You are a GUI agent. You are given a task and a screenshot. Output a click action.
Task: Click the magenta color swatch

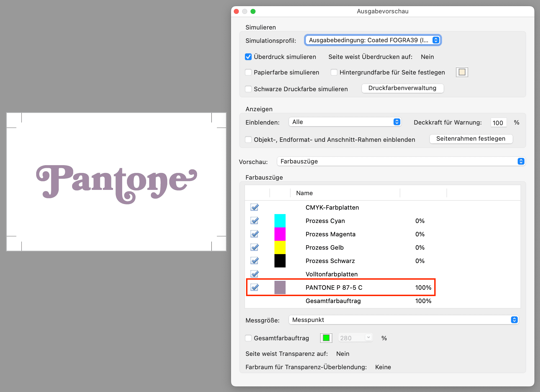tap(280, 234)
